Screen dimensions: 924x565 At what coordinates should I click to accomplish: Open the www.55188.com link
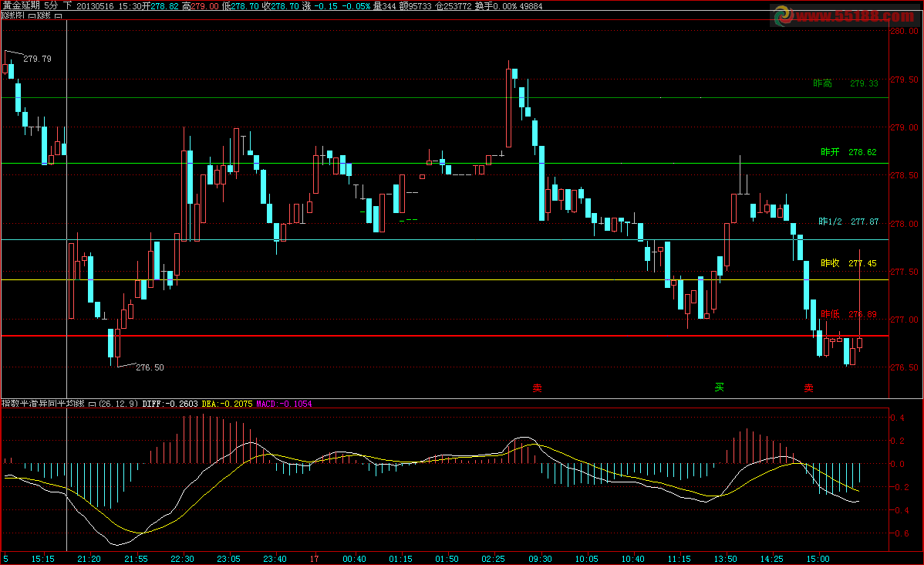click(857, 15)
